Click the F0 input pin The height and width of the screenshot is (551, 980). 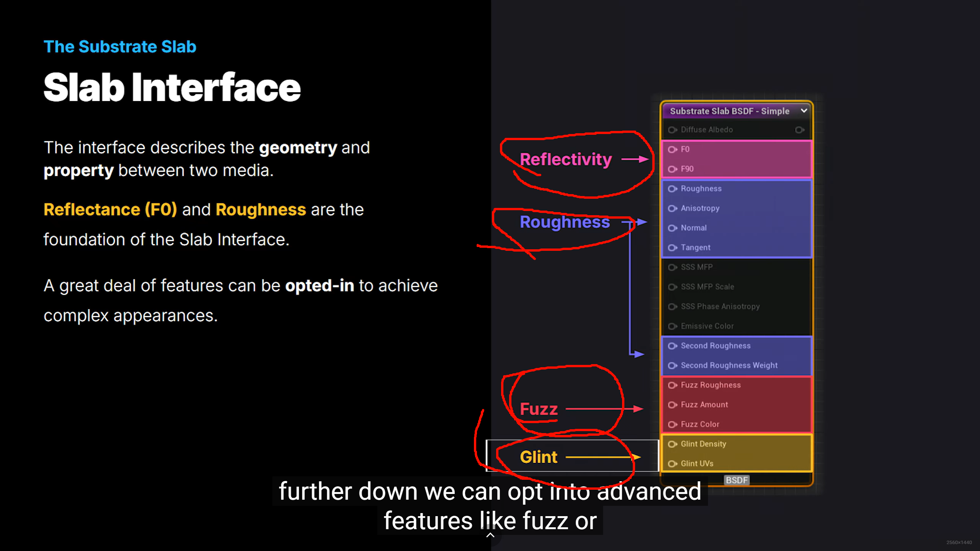(x=672, y=149)
